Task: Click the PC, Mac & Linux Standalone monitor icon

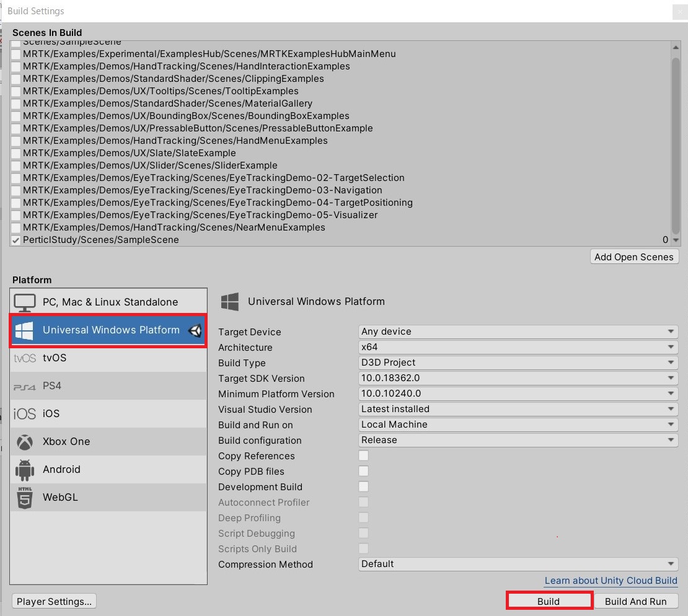Action: click(x=25, y=302)
